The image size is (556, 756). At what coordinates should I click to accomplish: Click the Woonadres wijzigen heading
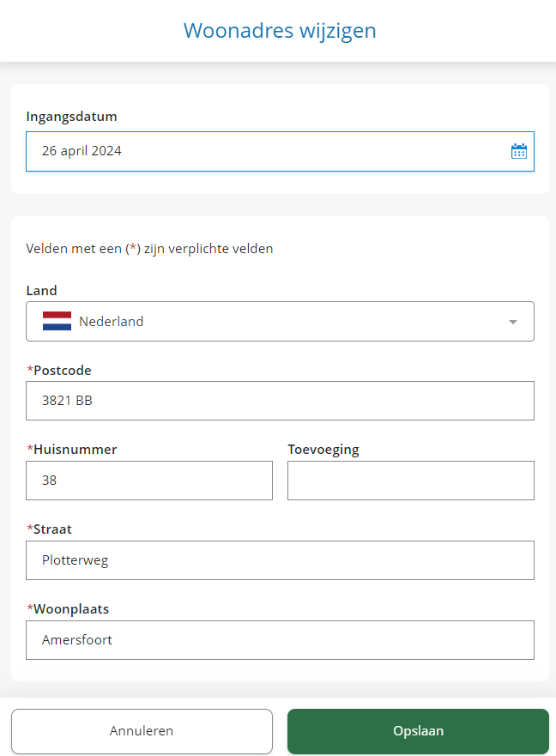(x=280, y=31)
